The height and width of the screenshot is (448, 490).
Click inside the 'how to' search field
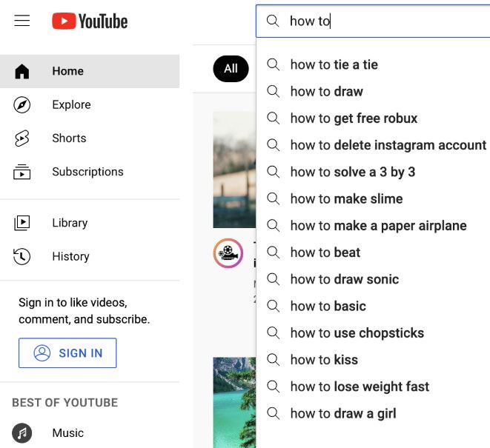point(373,21)
